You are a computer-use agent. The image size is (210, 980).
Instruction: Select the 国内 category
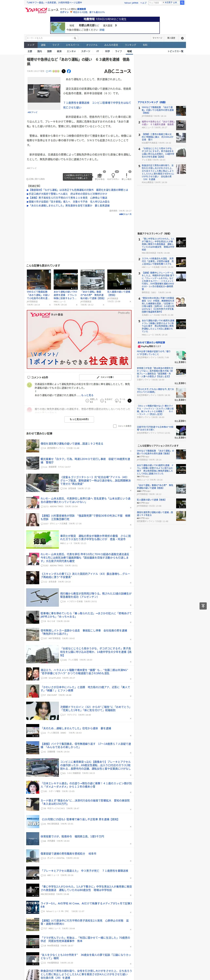(40, 51)
